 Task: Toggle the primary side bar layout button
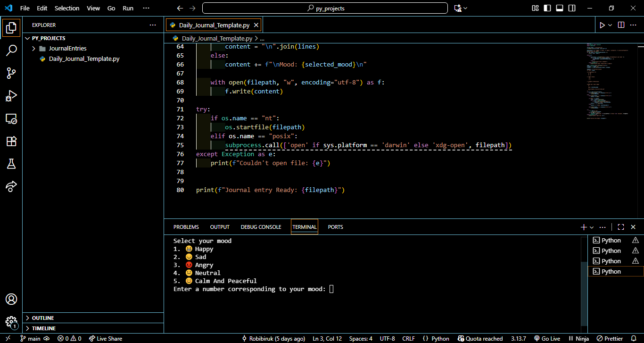coord(547,8)
